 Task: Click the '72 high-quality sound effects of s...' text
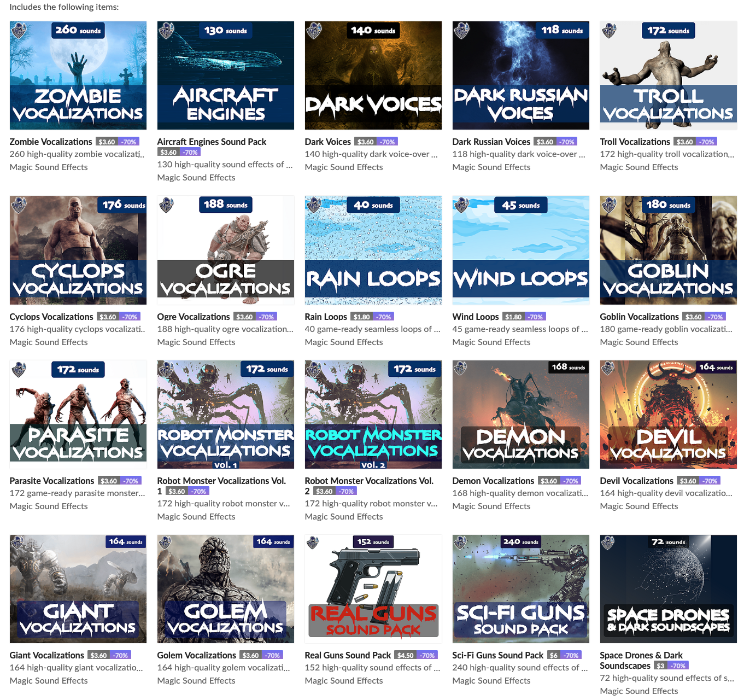(667, 678)
